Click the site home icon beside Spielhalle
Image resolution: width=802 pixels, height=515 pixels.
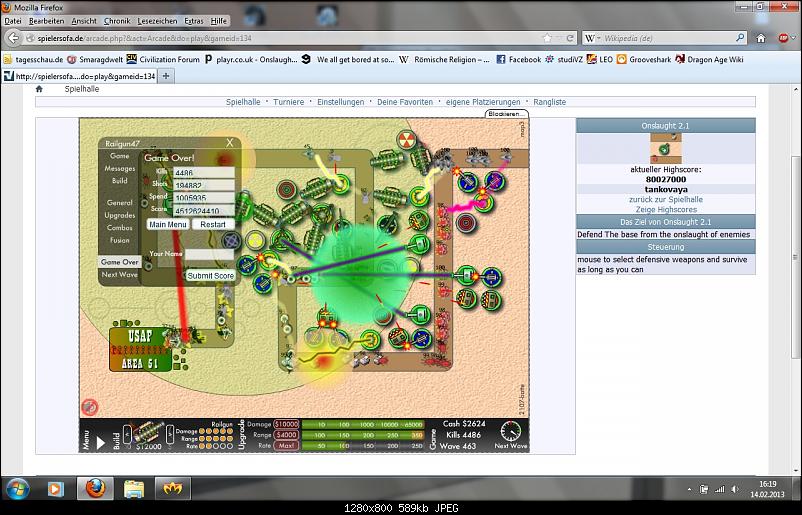(x=39, y=89)
